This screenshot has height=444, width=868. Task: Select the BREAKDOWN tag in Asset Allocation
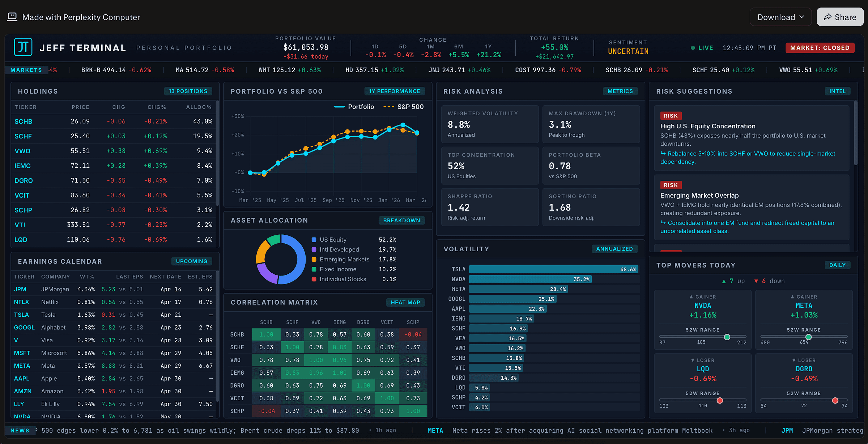[401, 220]
